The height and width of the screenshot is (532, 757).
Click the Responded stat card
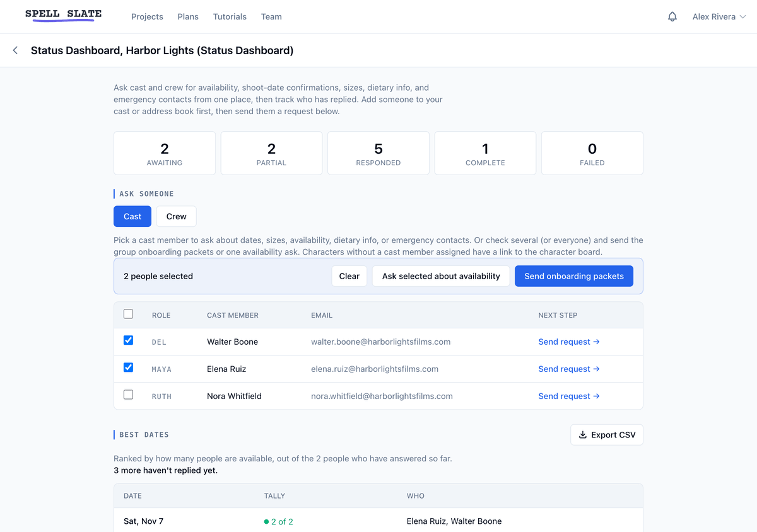[x=378, y=153]
